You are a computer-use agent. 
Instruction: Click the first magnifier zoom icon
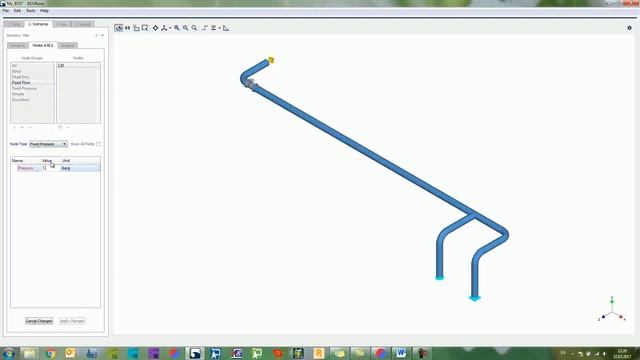(x=177, y=28)
